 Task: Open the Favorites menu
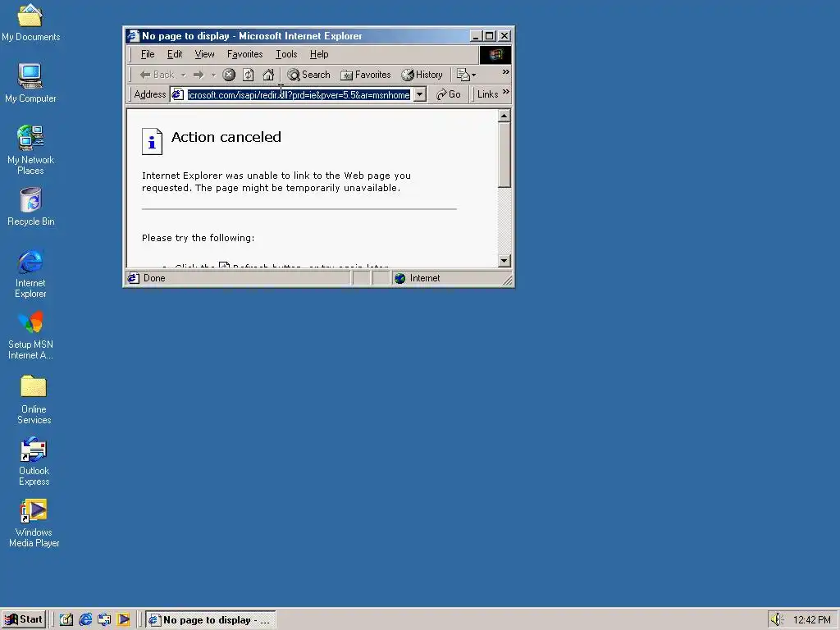[244, 54]
